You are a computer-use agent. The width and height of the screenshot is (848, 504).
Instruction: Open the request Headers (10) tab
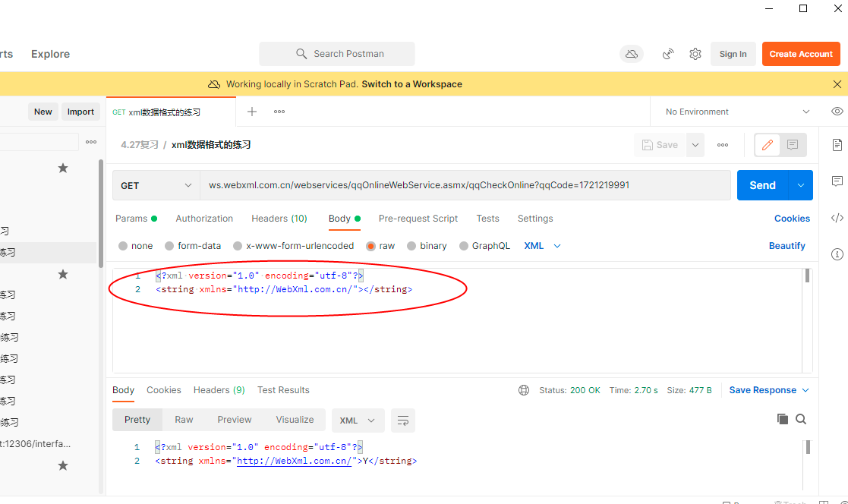pyautogui.click(x=279, y=219)
